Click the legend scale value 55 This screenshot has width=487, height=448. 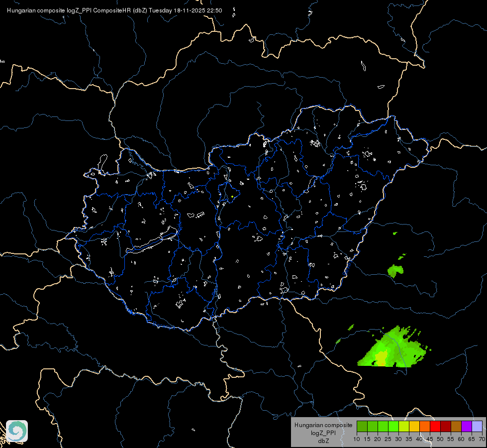(x=451, y=440)
